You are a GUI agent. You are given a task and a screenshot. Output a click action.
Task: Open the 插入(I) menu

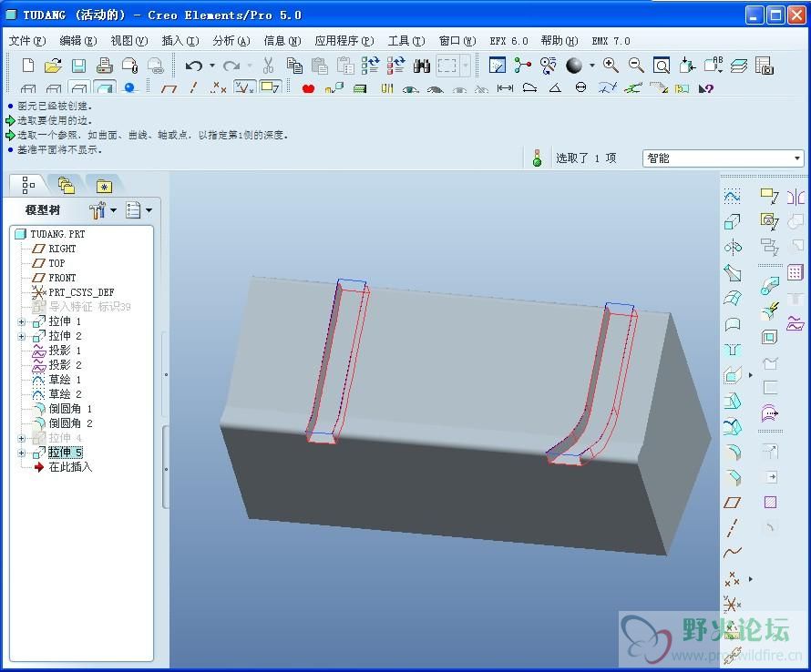coord(180,41)
